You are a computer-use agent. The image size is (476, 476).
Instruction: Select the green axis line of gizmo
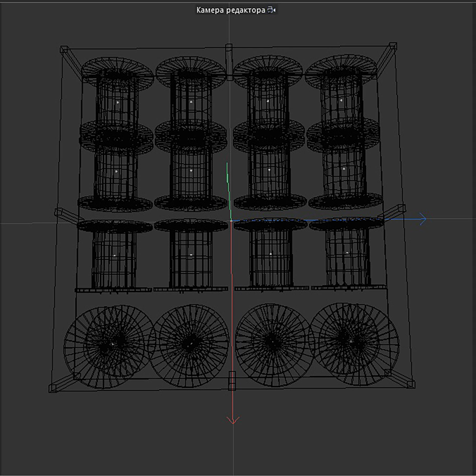[x=229, y=191]
